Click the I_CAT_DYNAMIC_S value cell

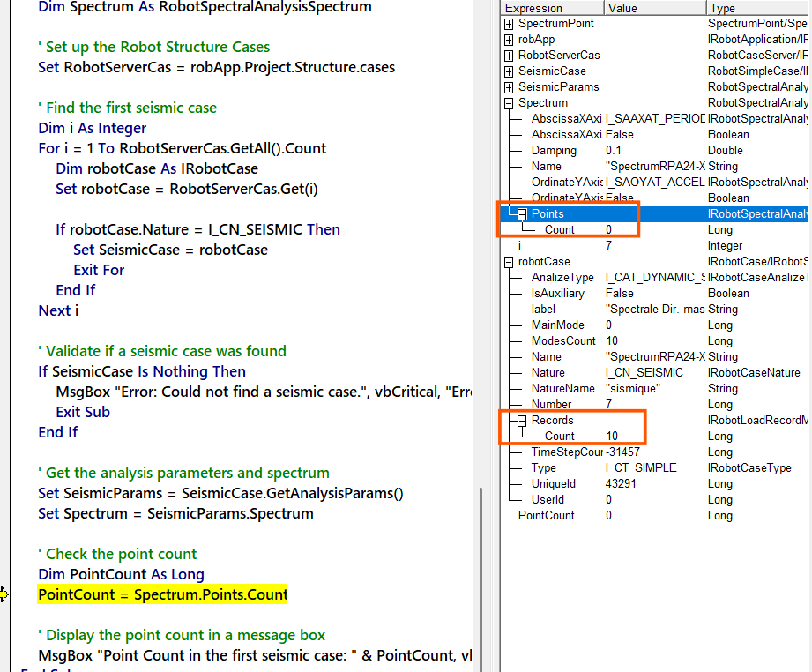pos(655,278)
